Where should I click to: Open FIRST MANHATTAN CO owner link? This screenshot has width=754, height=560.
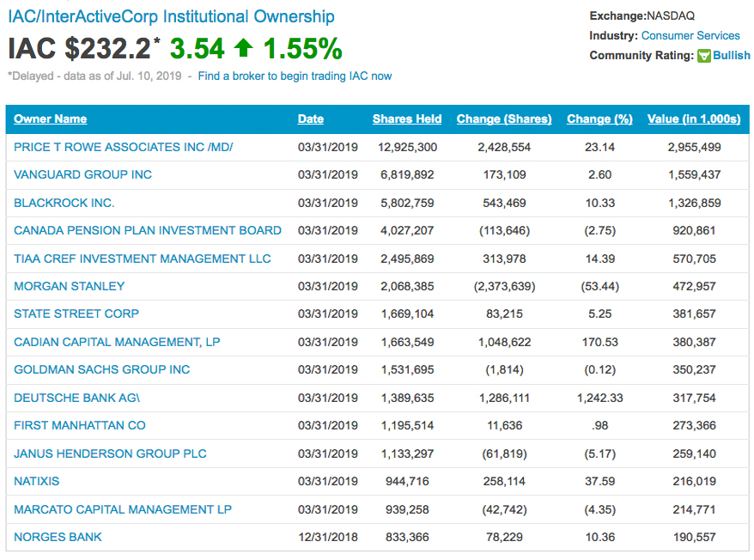pos(80,425)
